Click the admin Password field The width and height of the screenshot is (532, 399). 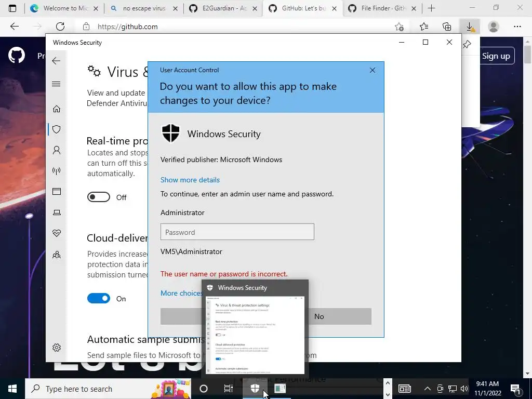coord(237,232)
